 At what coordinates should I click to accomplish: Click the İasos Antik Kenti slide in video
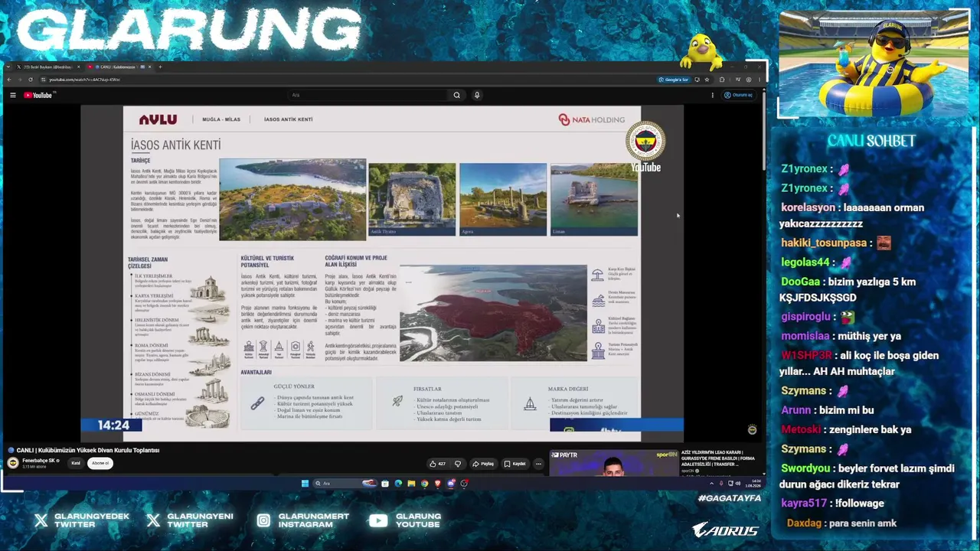click(382, 273)
